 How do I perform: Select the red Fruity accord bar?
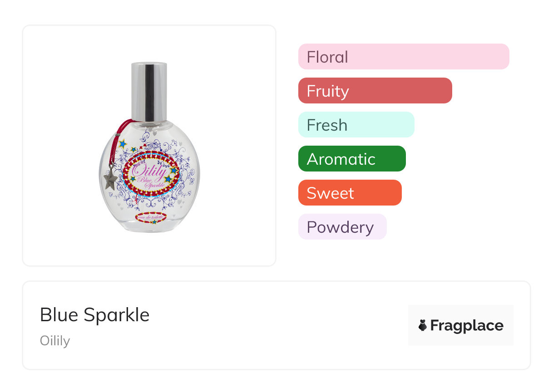[x=375, y=91]
